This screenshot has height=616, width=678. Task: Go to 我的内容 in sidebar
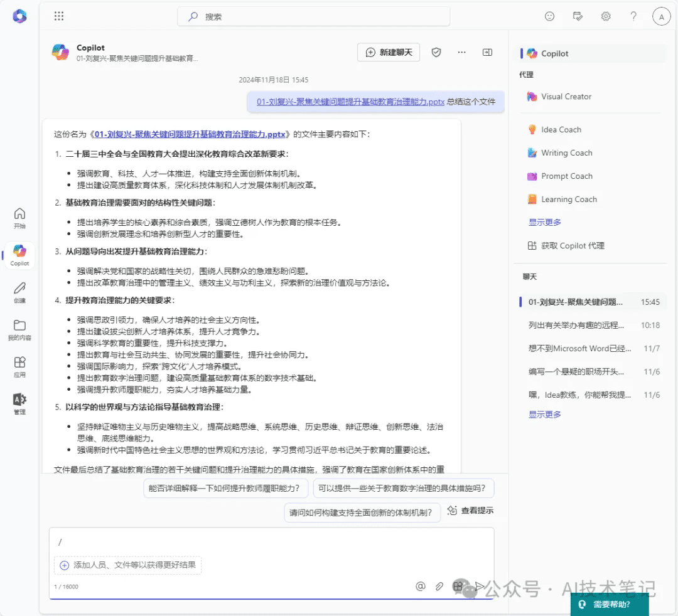[x=19, y=329]
